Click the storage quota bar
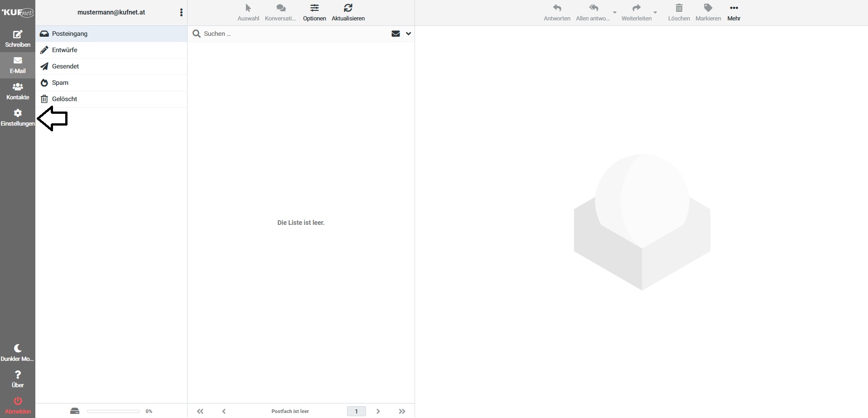The image size is (868, 418). click(113, 411)
